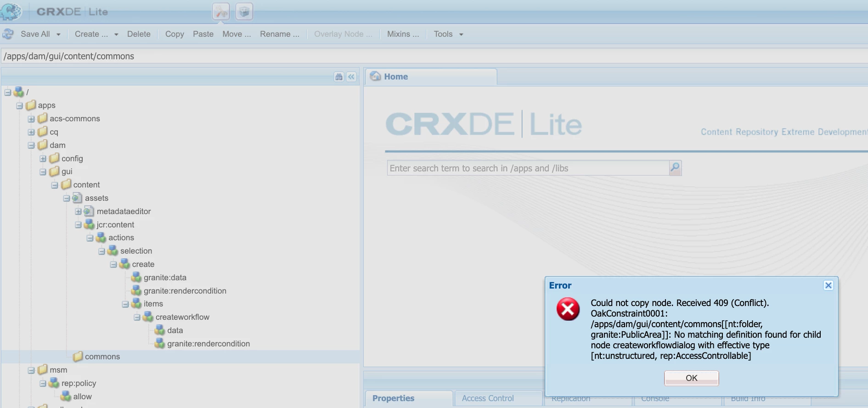Screen dimensions: 868x408
Task: Collapse the apps folder expander
Action: pos(19,106)
